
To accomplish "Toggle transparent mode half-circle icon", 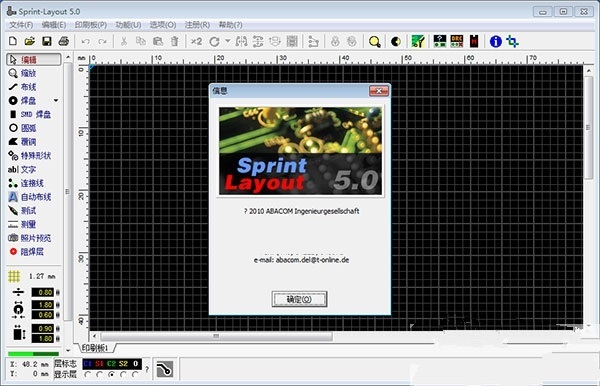I will coord(396,41).
